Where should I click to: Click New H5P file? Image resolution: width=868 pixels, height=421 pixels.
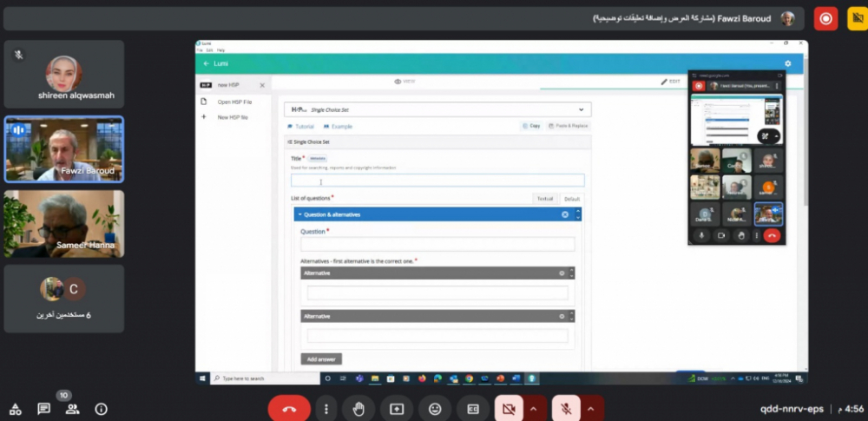tap(233, 117)
